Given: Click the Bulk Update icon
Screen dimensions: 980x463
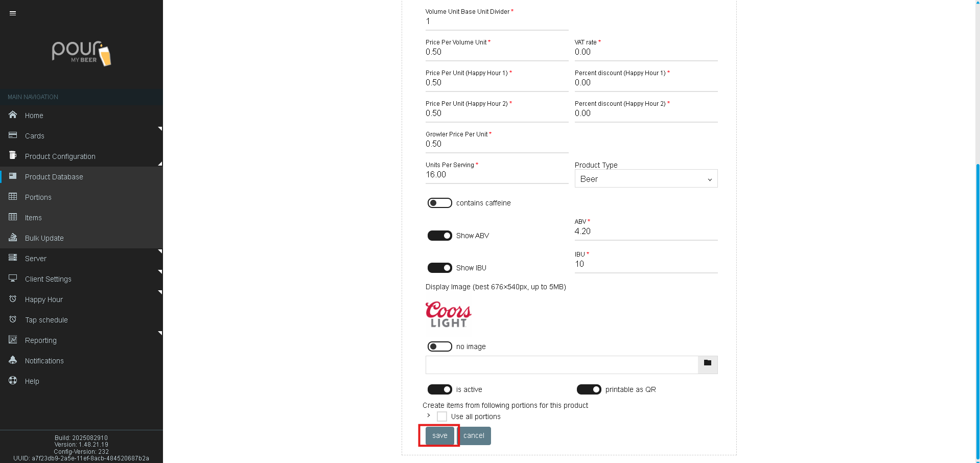Looking at the screenshot, I should coord(13,238).
